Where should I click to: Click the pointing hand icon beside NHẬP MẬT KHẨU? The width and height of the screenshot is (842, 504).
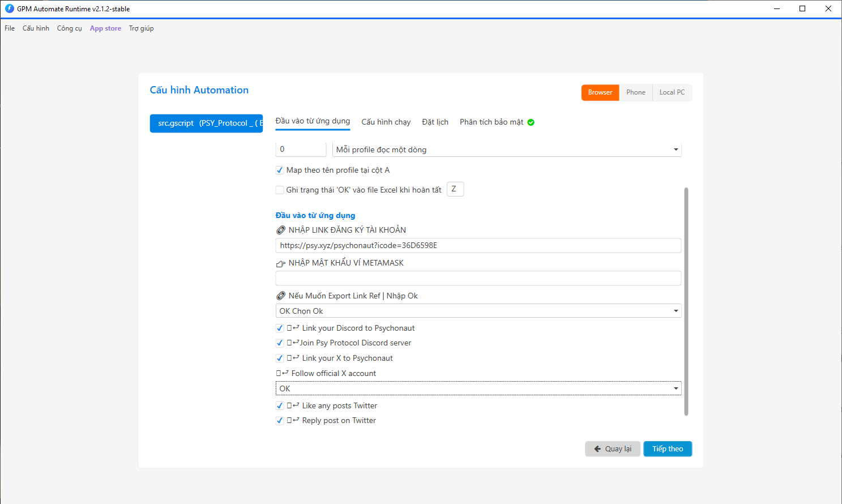click(x=280, y=263)
